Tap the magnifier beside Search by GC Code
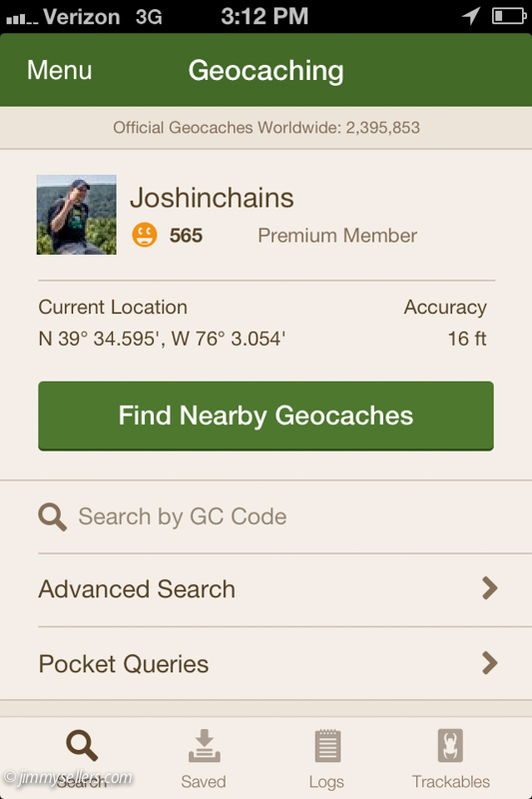 click(x=53, y=517)
